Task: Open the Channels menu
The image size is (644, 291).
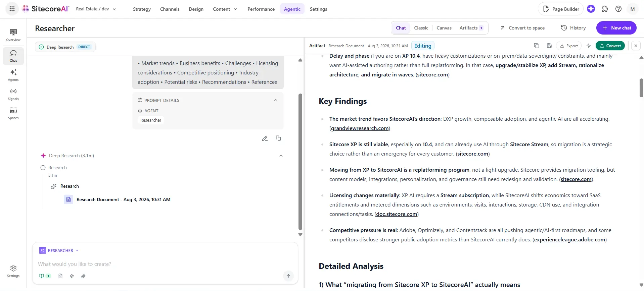Action: pyautogui.click(x=170, y=9)
